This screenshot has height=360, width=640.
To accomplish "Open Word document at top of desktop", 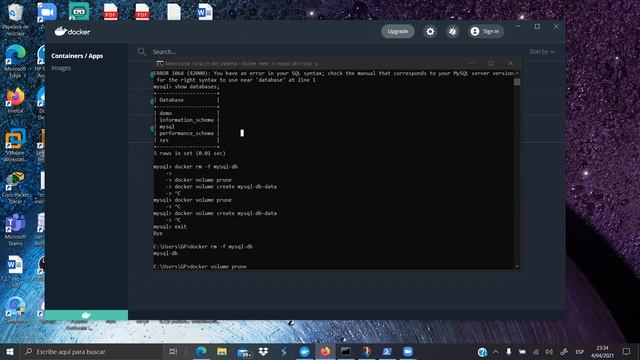I will tap(205, 12).
